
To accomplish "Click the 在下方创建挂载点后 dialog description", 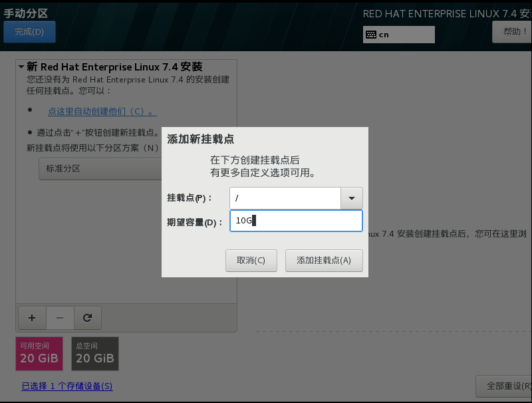I will 255,160.
